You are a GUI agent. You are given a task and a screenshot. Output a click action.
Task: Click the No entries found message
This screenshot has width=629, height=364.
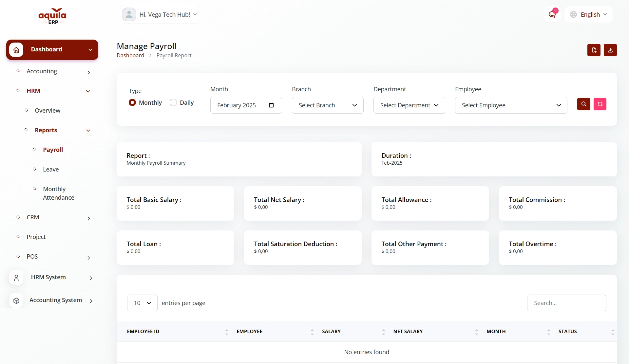pos(367,352)
